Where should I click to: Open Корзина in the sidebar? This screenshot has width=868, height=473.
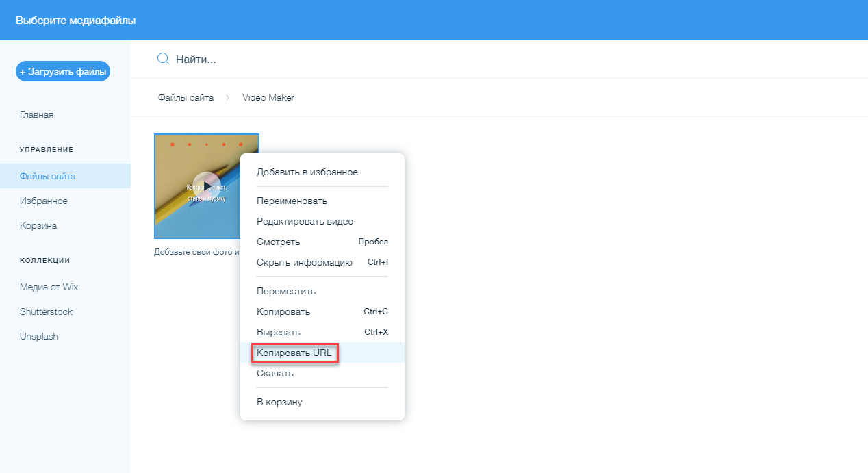[x=38, y=225]
